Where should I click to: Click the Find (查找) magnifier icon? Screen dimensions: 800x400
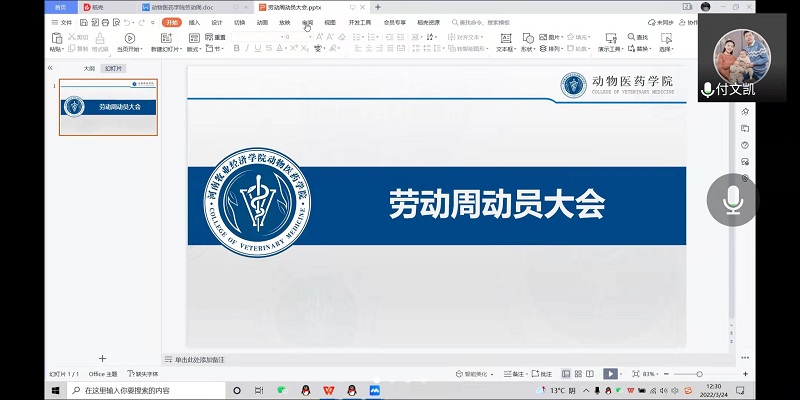pyautogui.click(x=631, y=38)
